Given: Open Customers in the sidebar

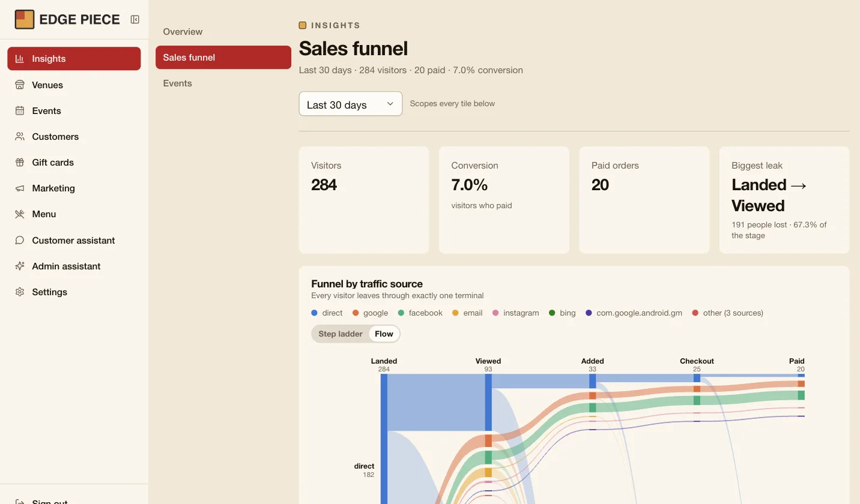Looking at the screenshot, I should [x=74, y=136].
